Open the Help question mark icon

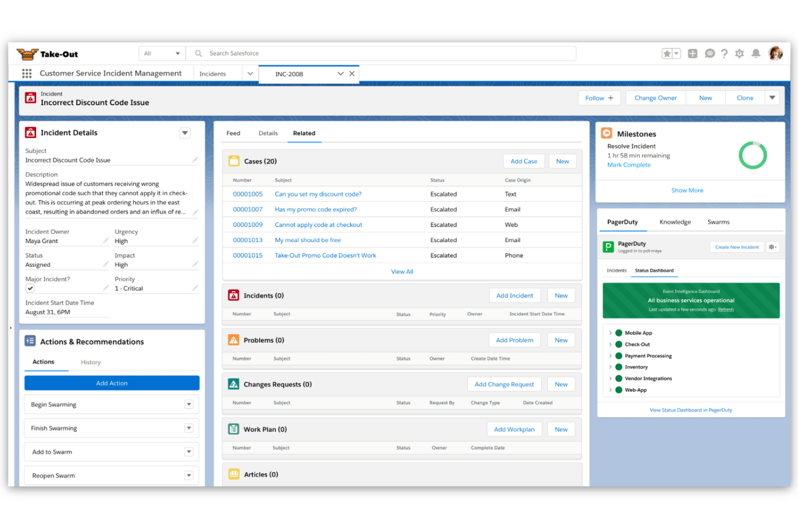(724, 53)
